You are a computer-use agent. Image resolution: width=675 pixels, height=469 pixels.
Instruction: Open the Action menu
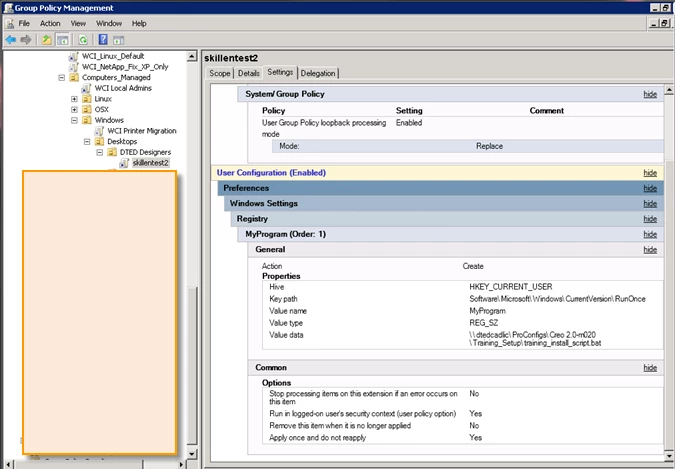pos(50,23)
